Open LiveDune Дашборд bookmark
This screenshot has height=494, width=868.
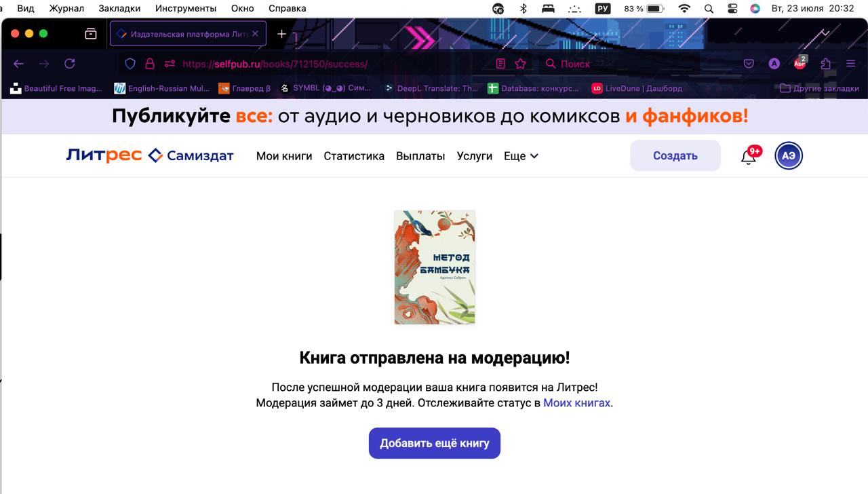tap(637, 88)
